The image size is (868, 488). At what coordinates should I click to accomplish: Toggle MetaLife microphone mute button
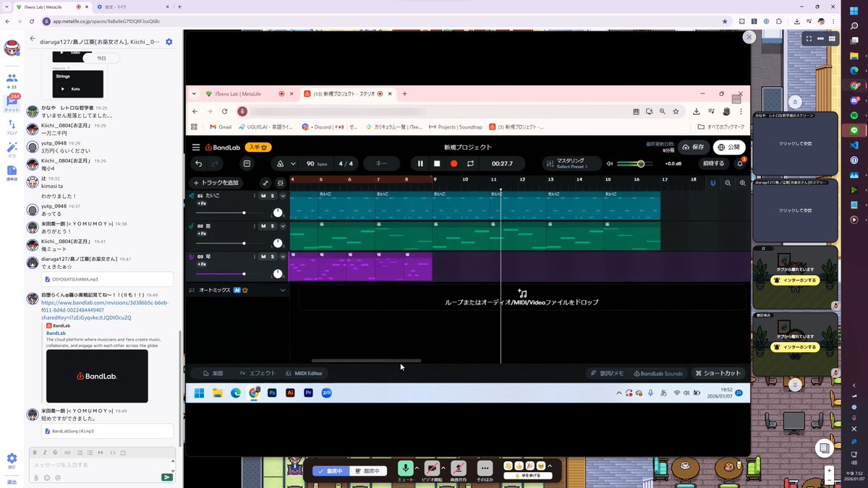click(405, 468)
